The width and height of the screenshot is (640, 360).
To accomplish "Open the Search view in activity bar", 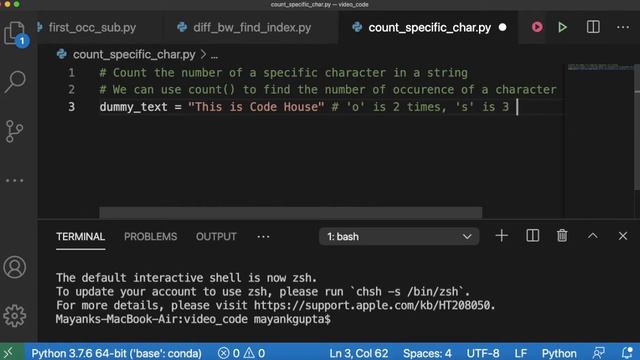I will pos(15,82).
